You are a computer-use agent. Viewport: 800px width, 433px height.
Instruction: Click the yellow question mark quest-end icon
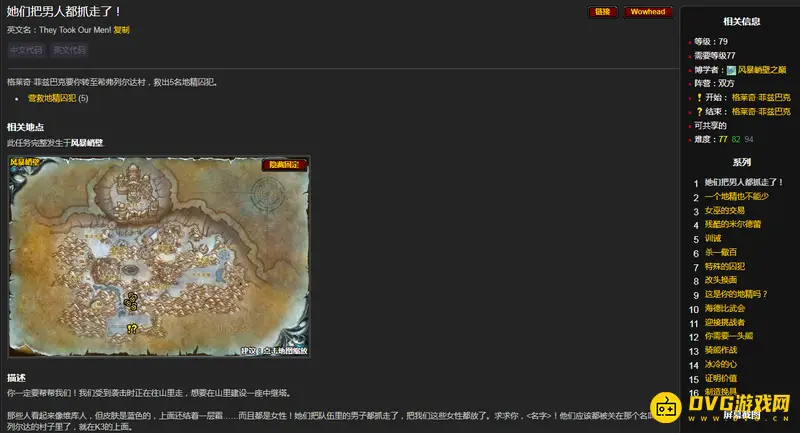click(x=699, y=111)
